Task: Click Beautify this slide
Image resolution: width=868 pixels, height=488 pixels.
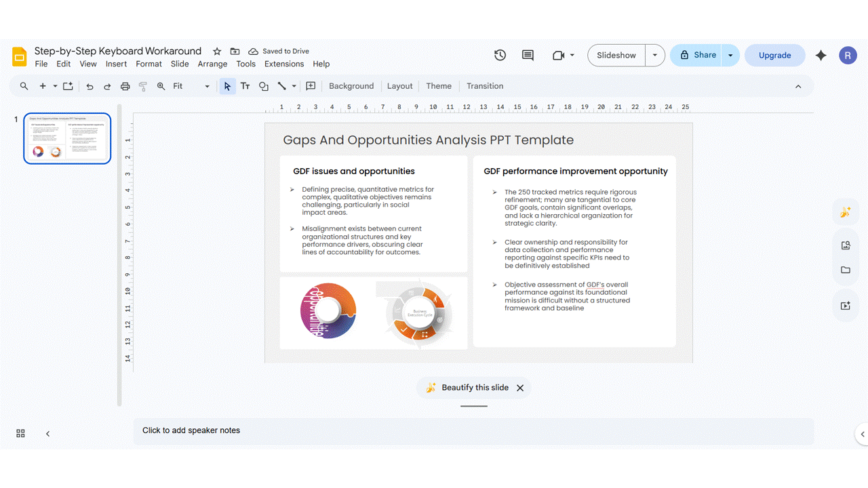Action: (467, 388)
